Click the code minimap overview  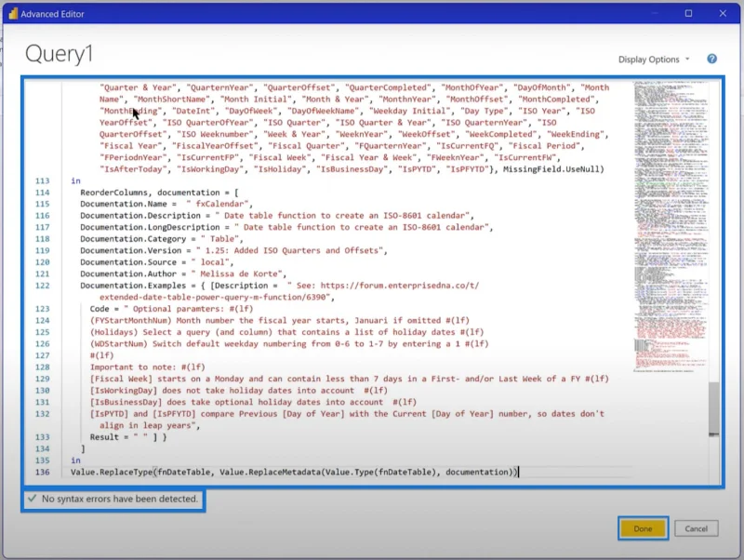tap(671, 225)
